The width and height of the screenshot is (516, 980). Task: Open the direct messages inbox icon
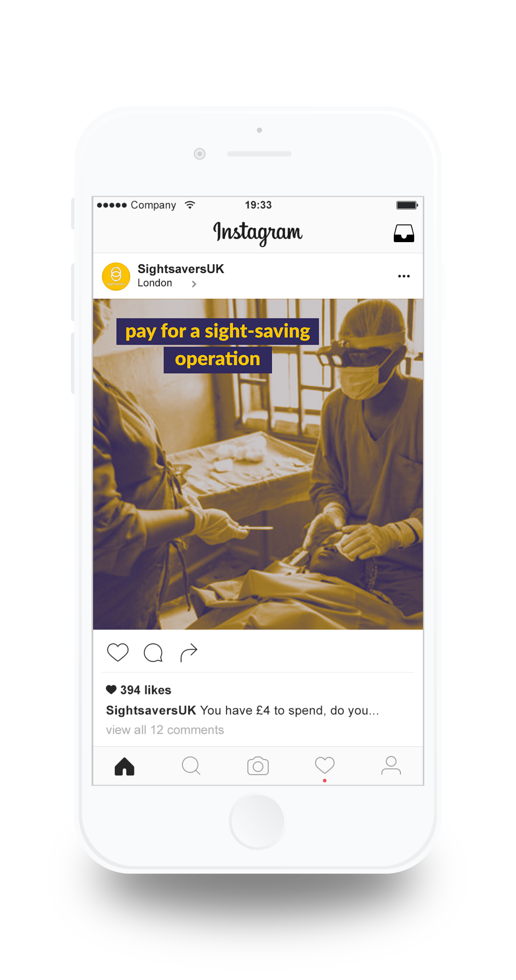click(403, 233)
